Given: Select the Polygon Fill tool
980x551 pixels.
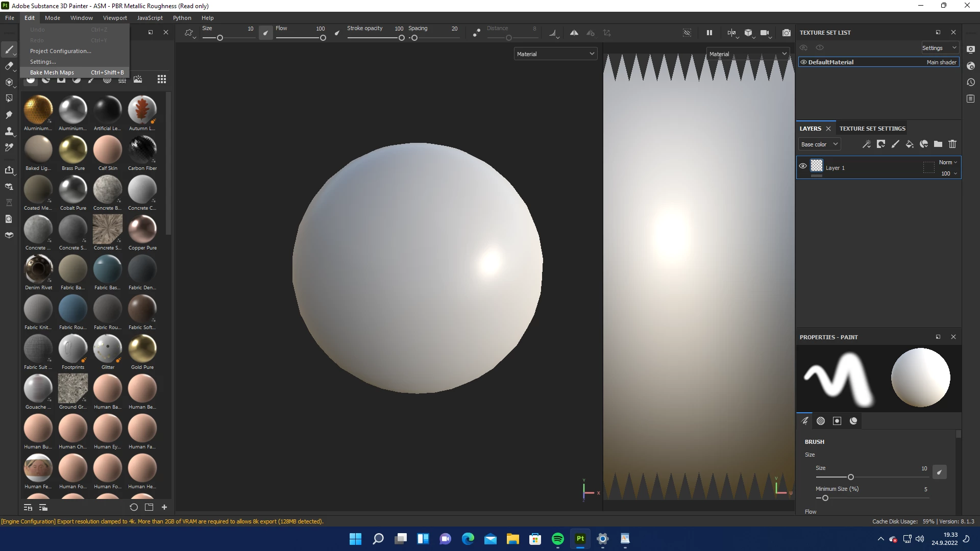Looking at the screenshot, I should pyautogui.click(x=9, y=98).
